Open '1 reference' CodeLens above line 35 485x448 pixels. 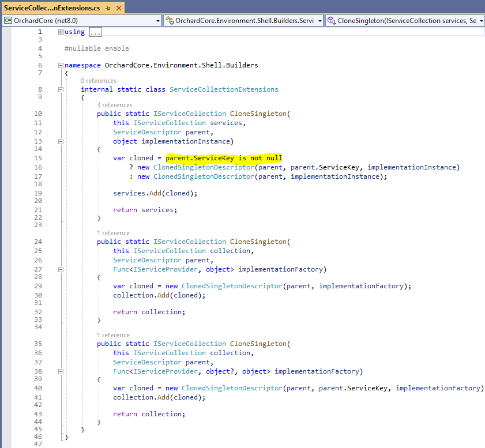tap(113, 335)
